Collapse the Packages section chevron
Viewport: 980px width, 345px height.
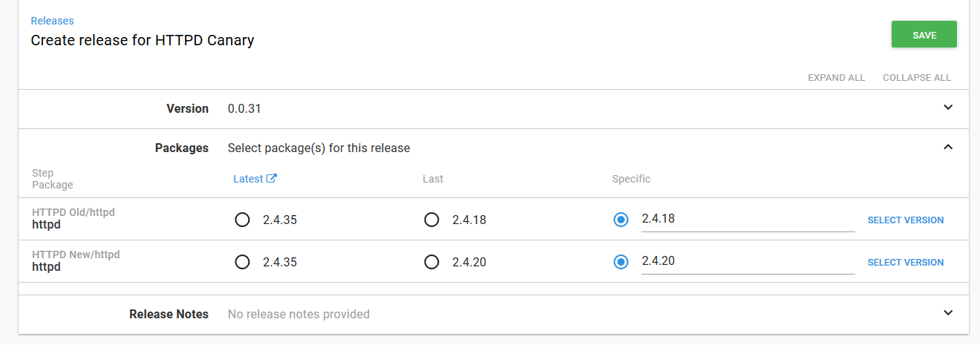(x=947, y=147)
